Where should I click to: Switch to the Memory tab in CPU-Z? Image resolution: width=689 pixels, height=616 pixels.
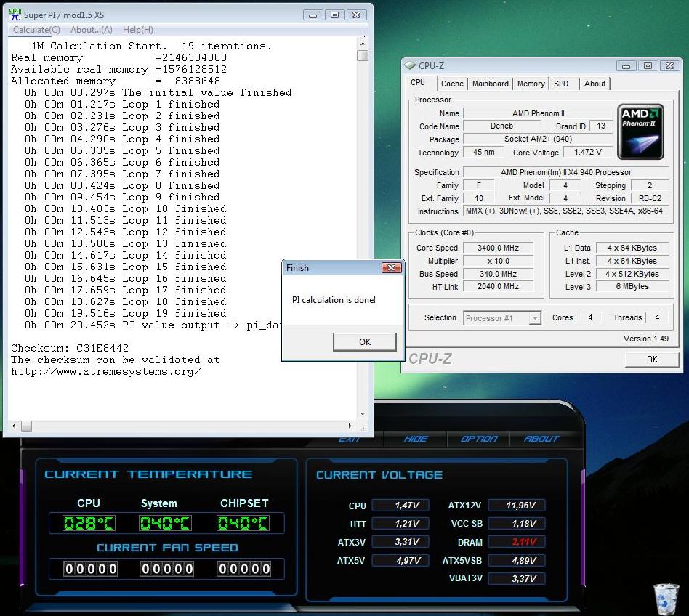531,84
